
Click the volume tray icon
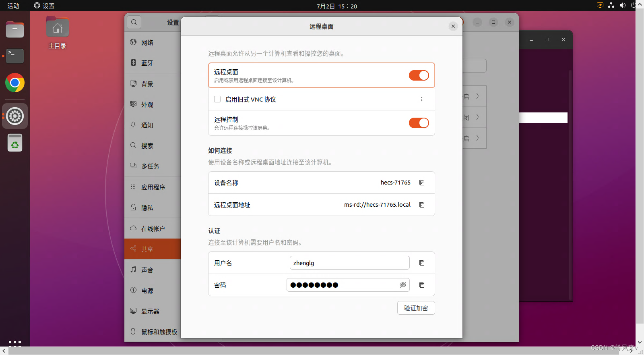point(623,5)
